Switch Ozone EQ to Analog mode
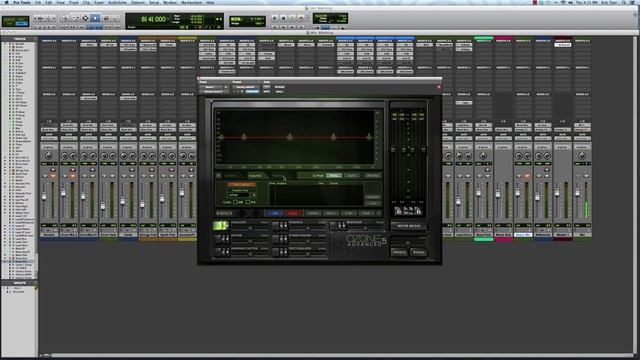 334,176
